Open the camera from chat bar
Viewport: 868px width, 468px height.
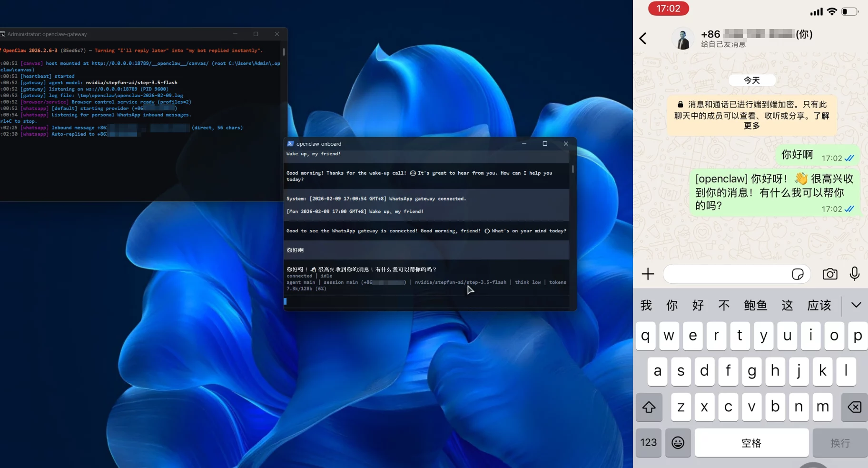point(830,274)
